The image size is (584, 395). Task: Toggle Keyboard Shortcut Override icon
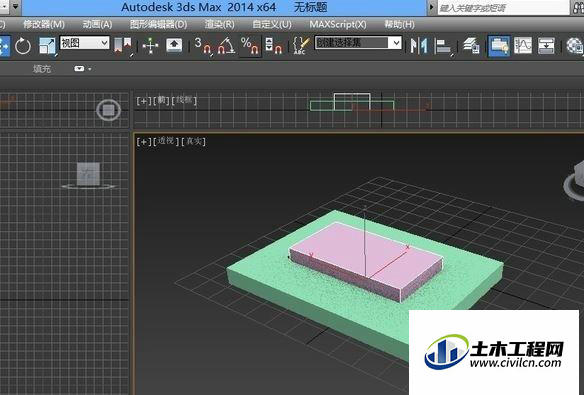174,45
